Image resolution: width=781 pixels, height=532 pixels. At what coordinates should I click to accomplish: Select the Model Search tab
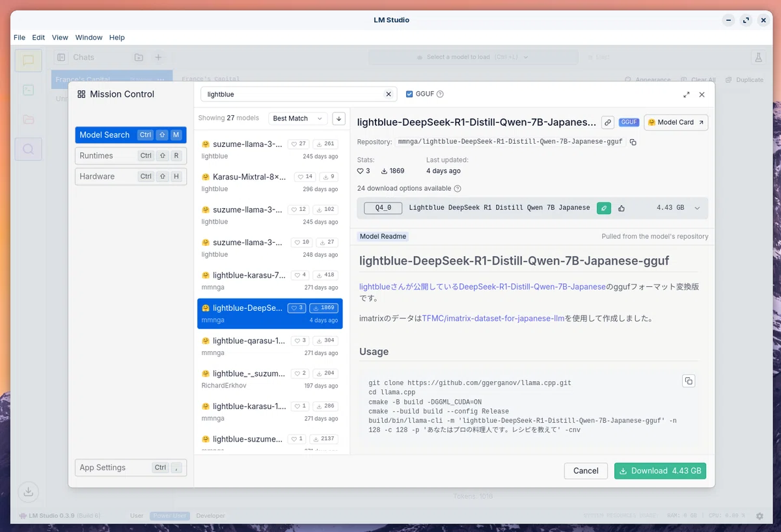tap(131, 135)
